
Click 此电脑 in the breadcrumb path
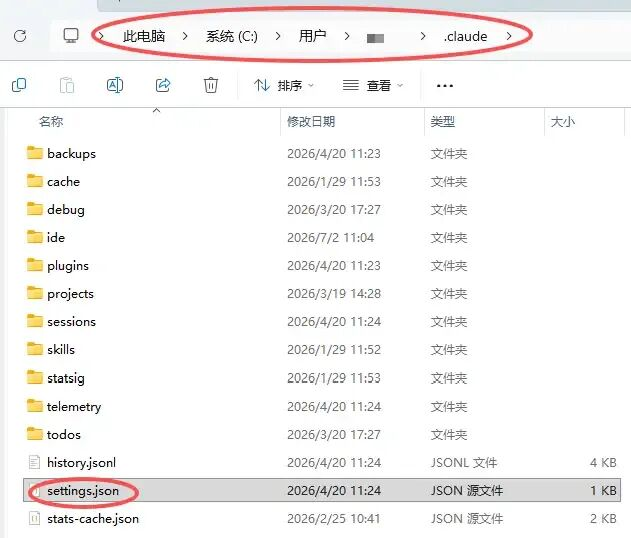point(144,36)
